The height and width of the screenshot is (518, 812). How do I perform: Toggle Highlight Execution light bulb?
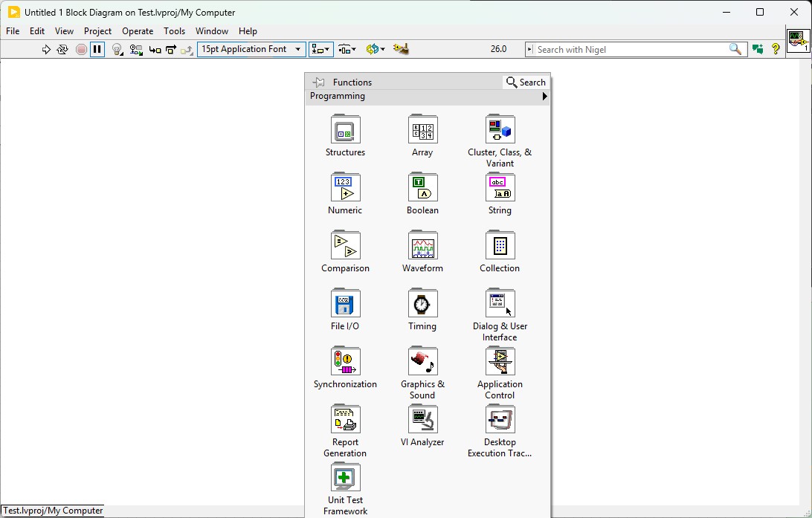point(117,49)
